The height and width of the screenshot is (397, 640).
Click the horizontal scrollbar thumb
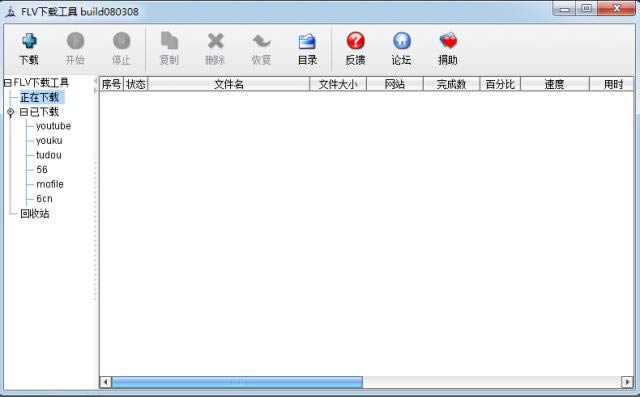click(237, 382)
